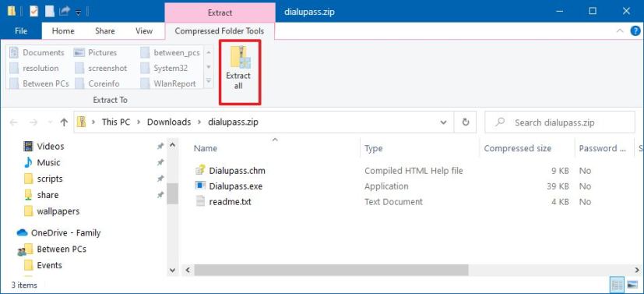Choose resolution folder as extract destination
This screenshot has height=294, width=644.
coord(34,69)
